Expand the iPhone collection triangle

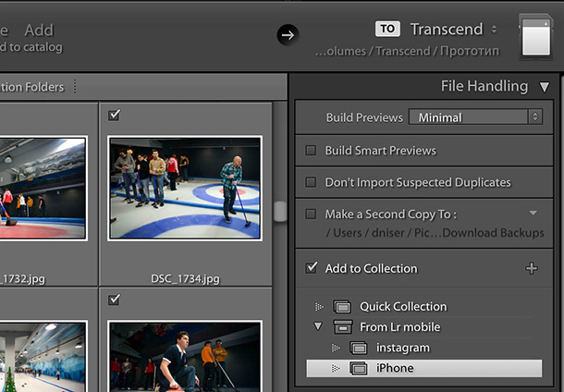[x=336, y=368]
